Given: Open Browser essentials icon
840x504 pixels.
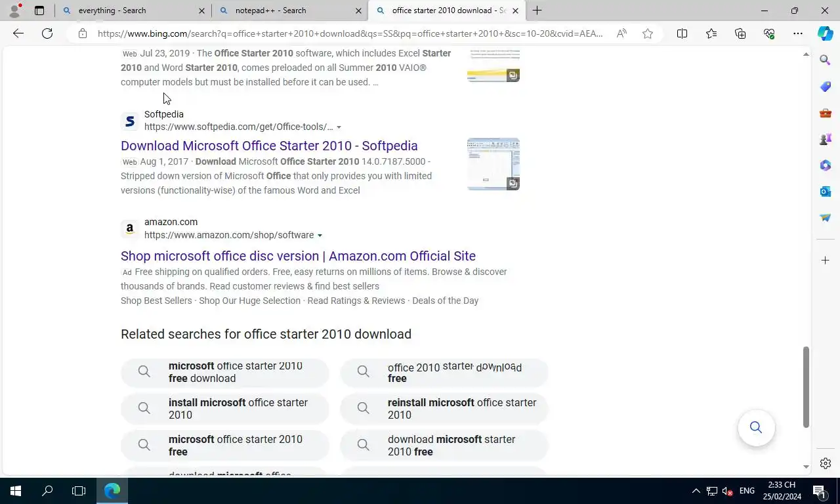Looking at the screenshot, I should pyautogui.click(x=769, y=33).
